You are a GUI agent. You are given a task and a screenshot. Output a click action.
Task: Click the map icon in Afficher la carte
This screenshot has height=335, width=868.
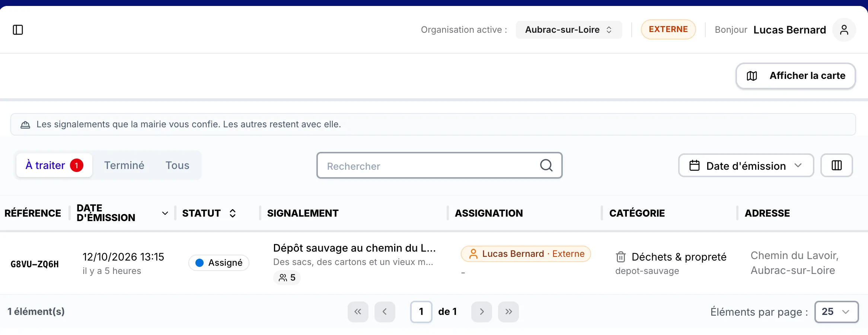(751, 76)
